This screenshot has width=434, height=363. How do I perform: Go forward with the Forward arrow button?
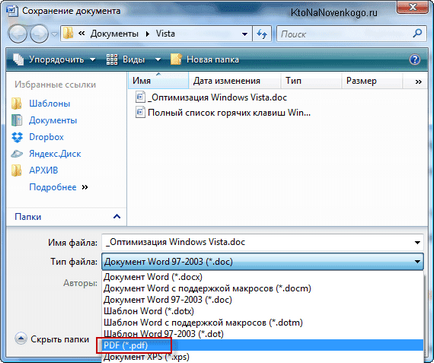click(x=39, y=34)
